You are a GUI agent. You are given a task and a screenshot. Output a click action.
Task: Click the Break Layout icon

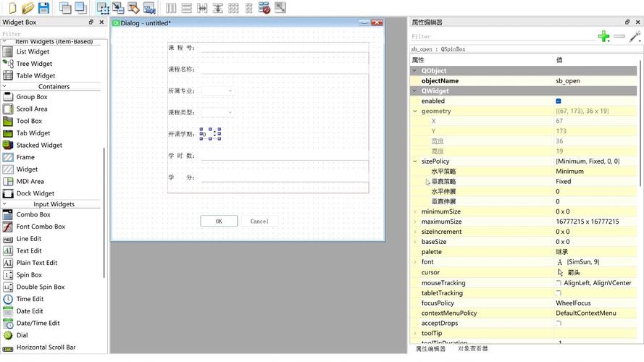pyautogui.click(x=264, y=8)
